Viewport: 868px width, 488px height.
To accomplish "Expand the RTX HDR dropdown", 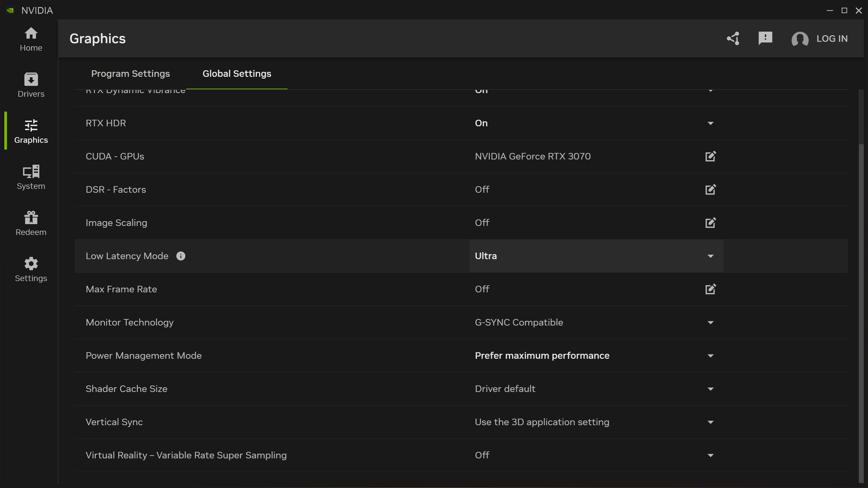I will point(710,123).
